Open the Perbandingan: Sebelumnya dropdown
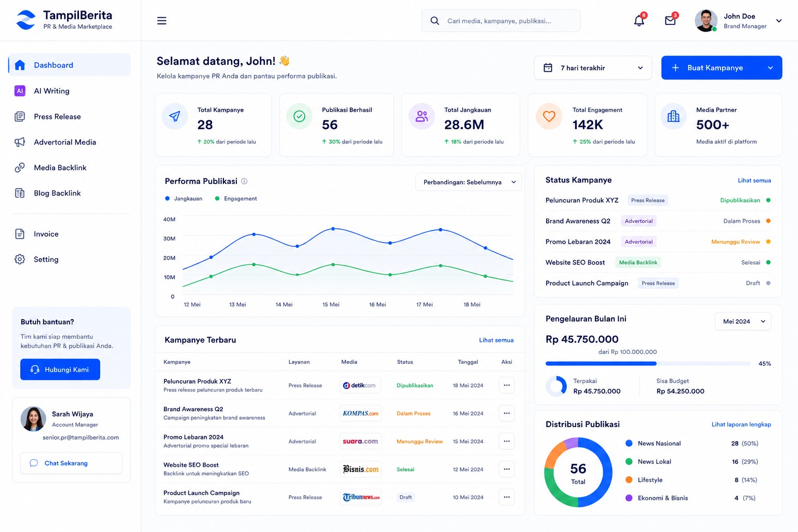The height and width of the screenshot is (532, 798). (x=469, y=182)
